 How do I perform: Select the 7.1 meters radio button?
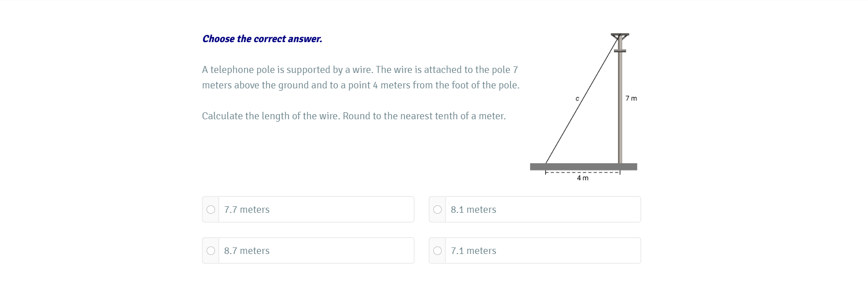pos(438,251)
